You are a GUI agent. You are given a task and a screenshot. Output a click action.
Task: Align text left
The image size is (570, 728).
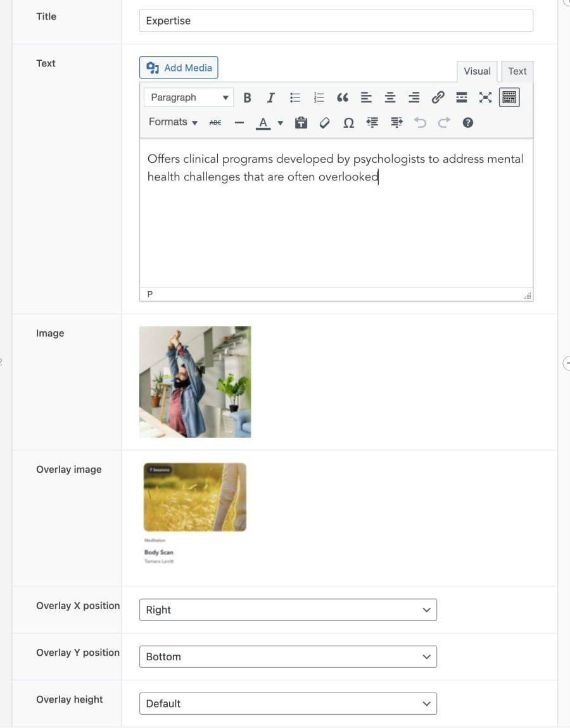tap(366, 97)
